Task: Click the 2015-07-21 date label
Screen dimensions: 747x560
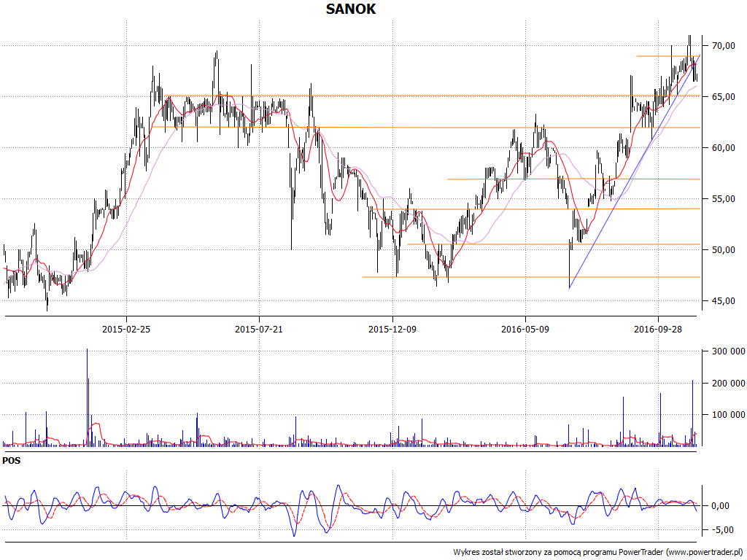Action: pyautogui.click(x=259, y=329)
